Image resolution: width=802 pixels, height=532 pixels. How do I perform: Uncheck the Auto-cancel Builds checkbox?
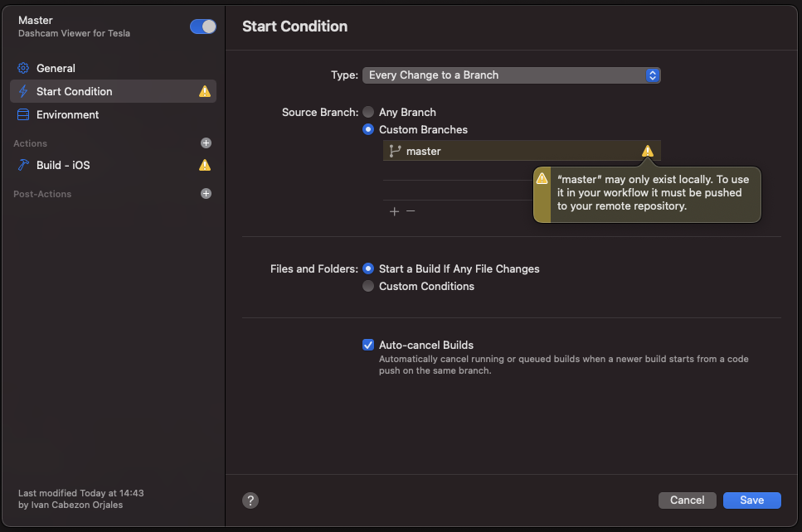[368, 345]
